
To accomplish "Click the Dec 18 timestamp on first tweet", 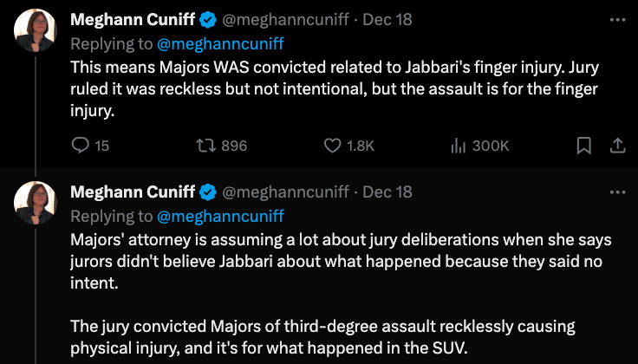I will click(x=387, y=19).
